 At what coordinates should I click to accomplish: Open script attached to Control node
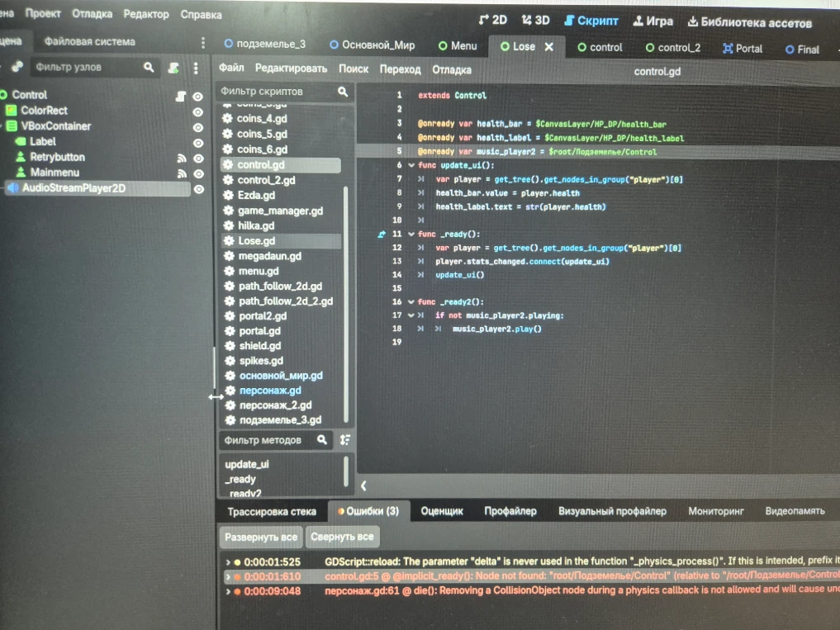[x=181, y=97]
